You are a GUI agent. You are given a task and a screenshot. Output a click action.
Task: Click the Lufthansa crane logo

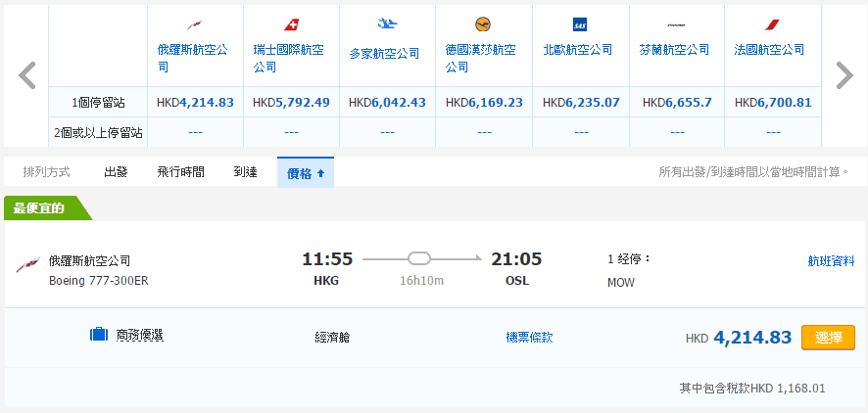[483, 24]
